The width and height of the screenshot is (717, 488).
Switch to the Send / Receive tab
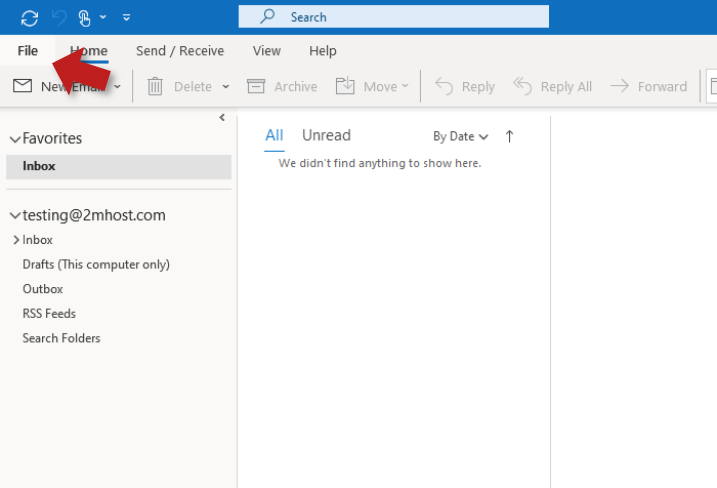click(180, 51)
